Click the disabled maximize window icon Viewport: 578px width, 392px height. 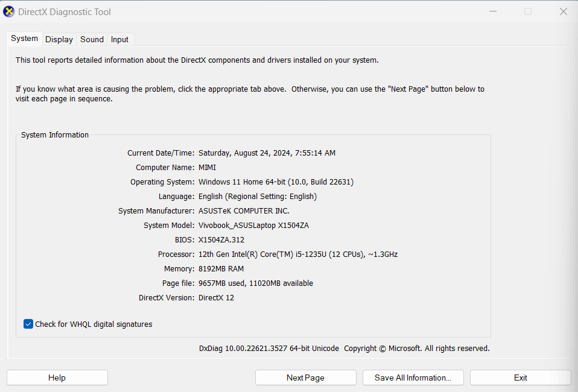tap(528, 11)
